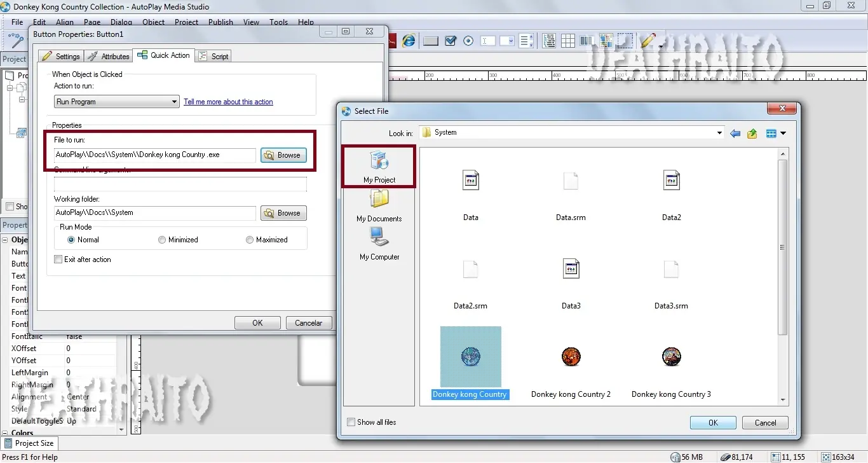
Task: Select the list box object toolbar icon
Action: (x=526, y=41)
